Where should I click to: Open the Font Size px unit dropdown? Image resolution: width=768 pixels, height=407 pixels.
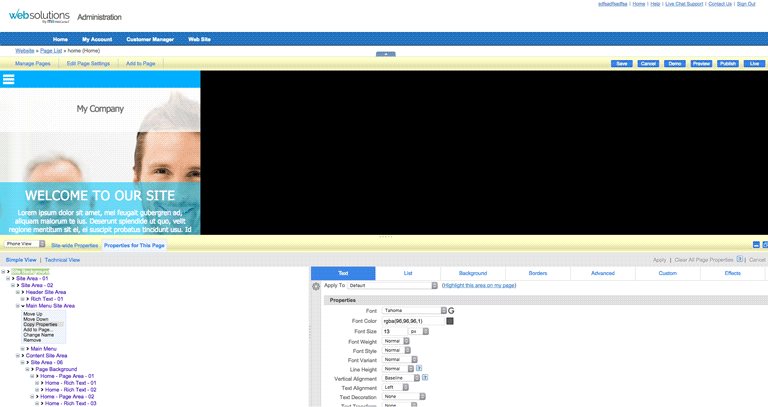(x=419, y=332)
